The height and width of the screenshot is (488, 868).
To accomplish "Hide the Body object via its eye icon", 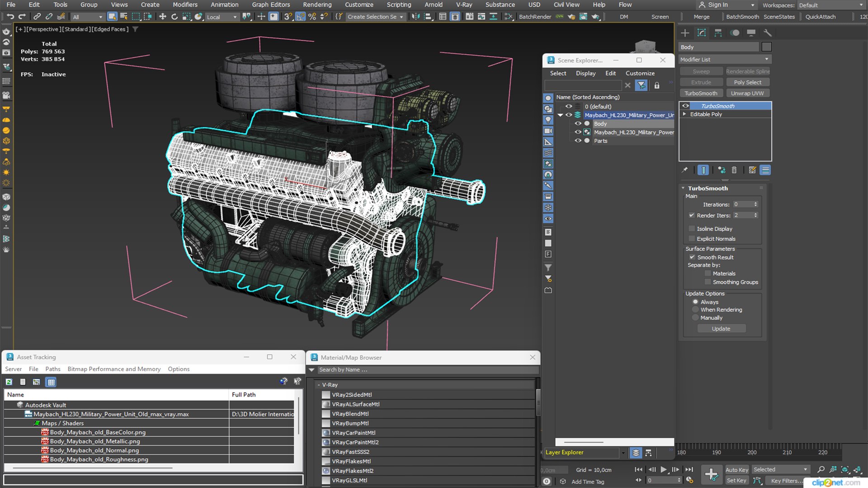I will (577, 123).
